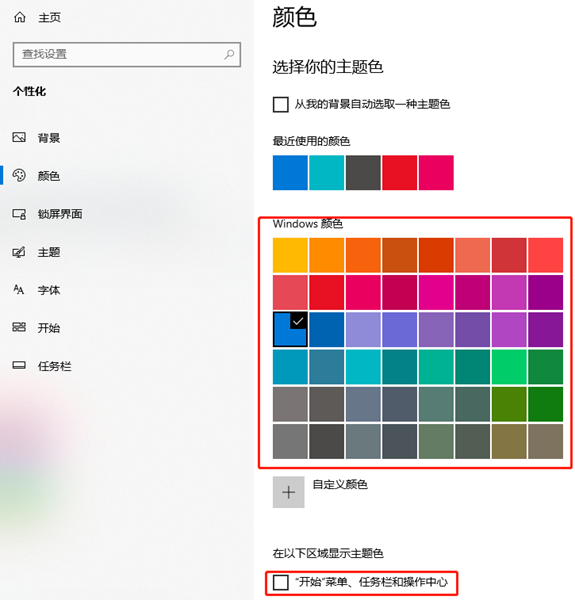
Task: Click the 颜色 palette icon in sidebar
Action: pos(19,175)
